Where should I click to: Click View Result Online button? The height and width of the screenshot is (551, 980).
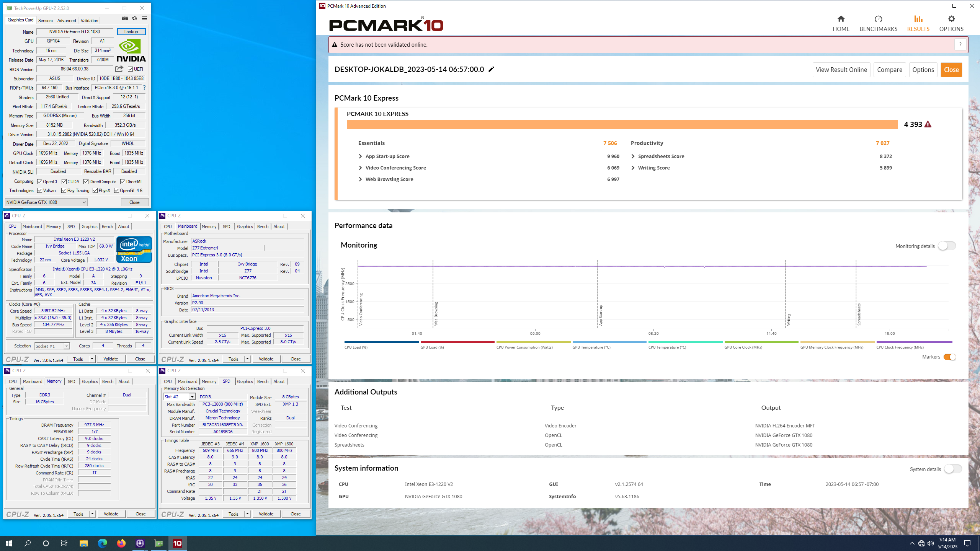(841, 70)
